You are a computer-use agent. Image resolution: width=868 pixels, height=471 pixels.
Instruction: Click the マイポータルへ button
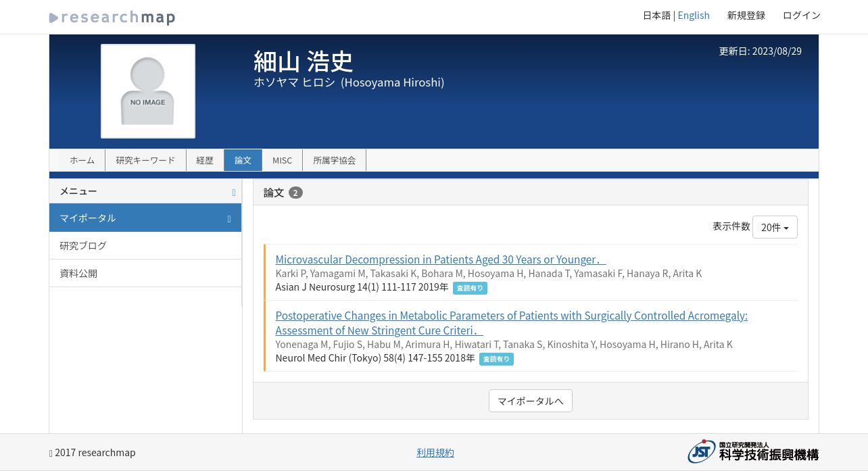coord(531,401)
